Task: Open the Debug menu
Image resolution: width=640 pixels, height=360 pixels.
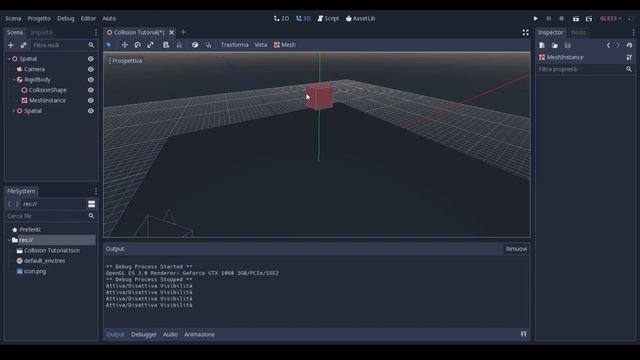Action: (66, 18)
